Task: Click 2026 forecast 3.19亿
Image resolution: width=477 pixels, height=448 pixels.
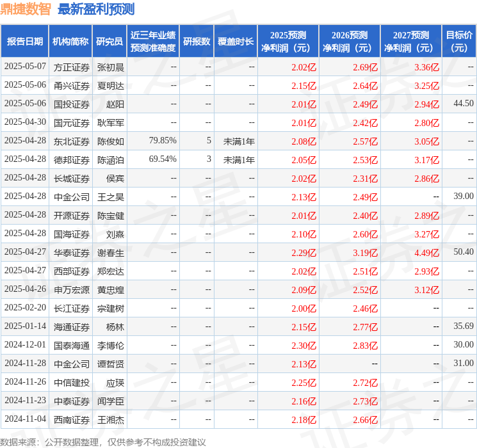Action: tap(366, 253)
